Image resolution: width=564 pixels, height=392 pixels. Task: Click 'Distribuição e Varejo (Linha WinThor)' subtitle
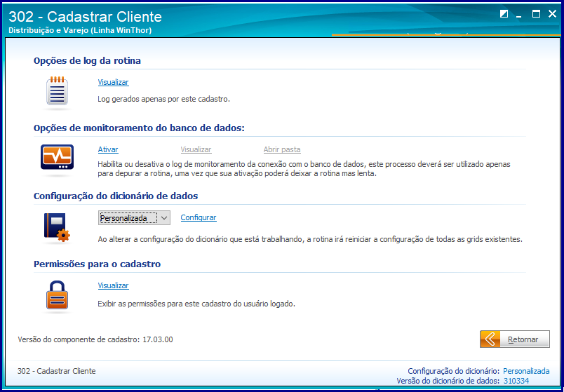80,31
